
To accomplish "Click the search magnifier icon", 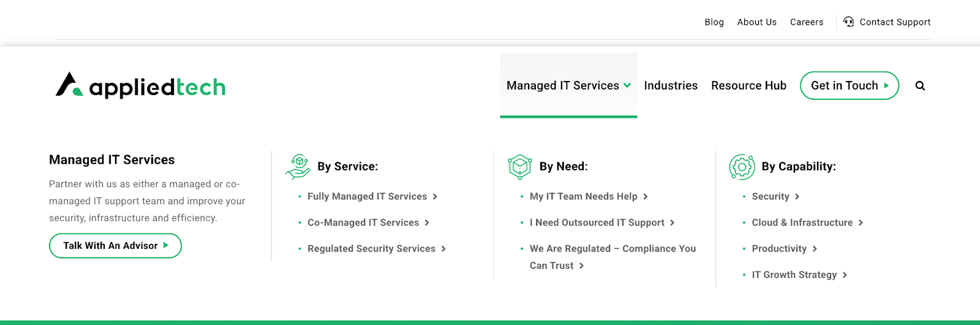I will click(920, 86).
